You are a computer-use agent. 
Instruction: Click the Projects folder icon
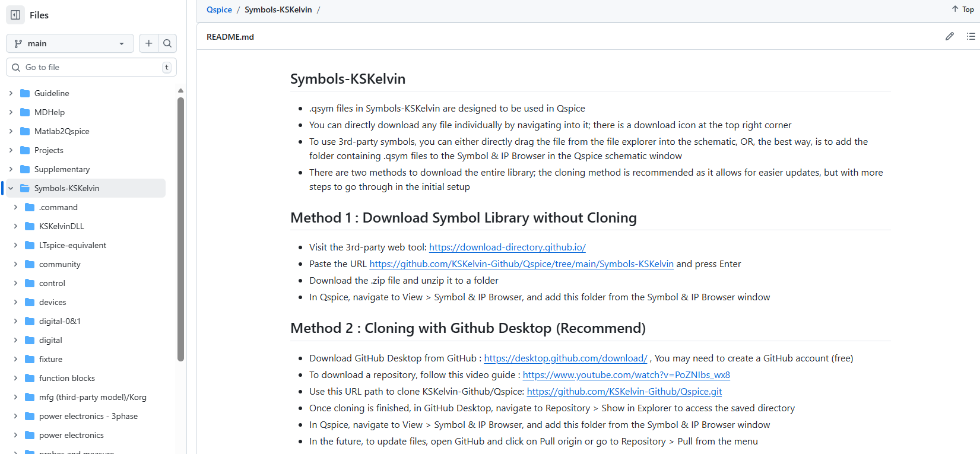click(25, 150)
